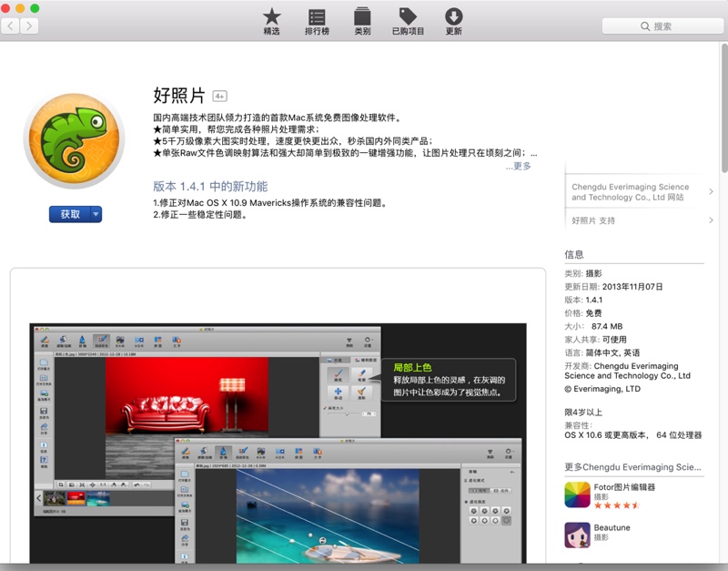The image size is (728, 571).
Task: Click the chameleon app icon
Action: [x=74, y=140]
